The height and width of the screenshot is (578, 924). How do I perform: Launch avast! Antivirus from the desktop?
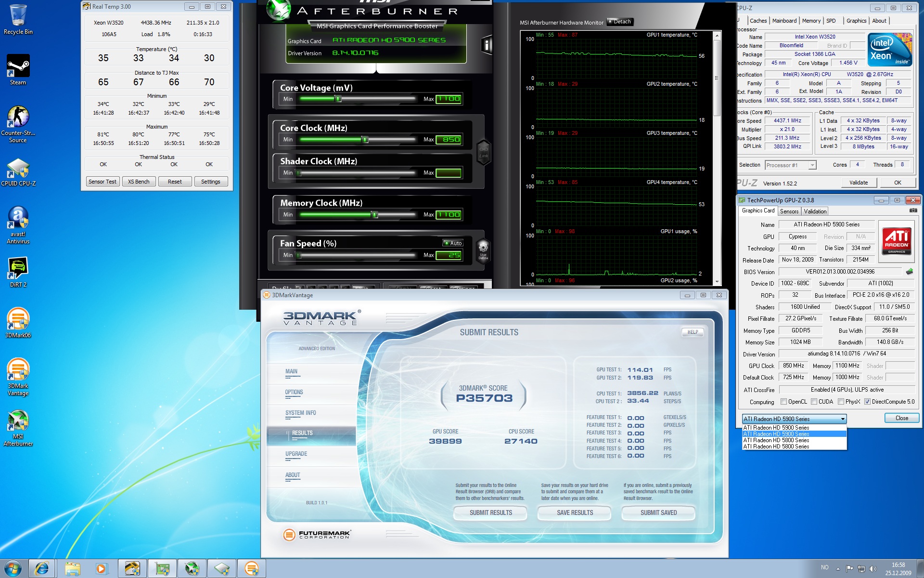(x=18, y=225)
